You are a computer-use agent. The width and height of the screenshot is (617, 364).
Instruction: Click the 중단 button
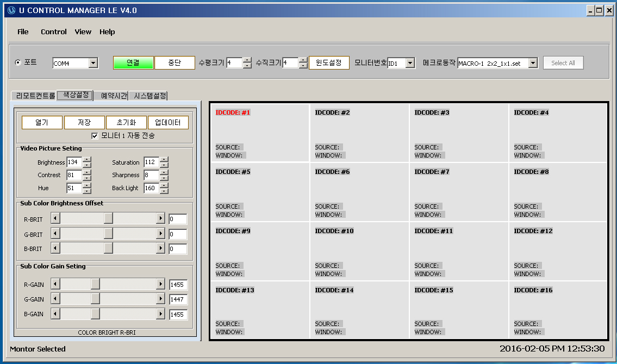pos(174,62)
